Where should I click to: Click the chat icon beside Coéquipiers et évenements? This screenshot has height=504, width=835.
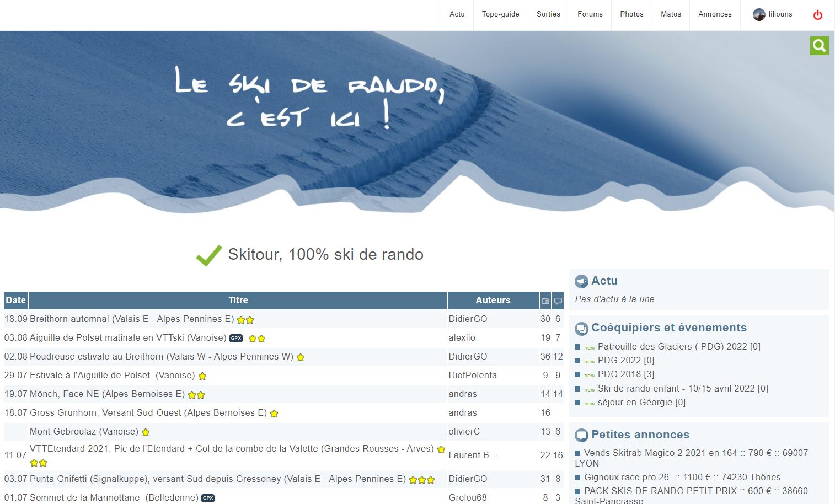(x=581, y=329)
